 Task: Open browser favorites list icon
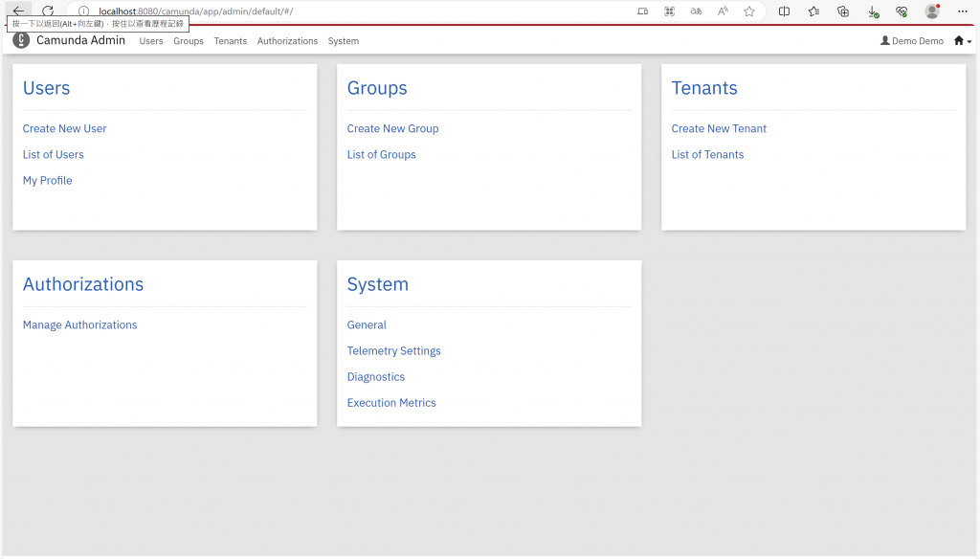coord(813,11)
